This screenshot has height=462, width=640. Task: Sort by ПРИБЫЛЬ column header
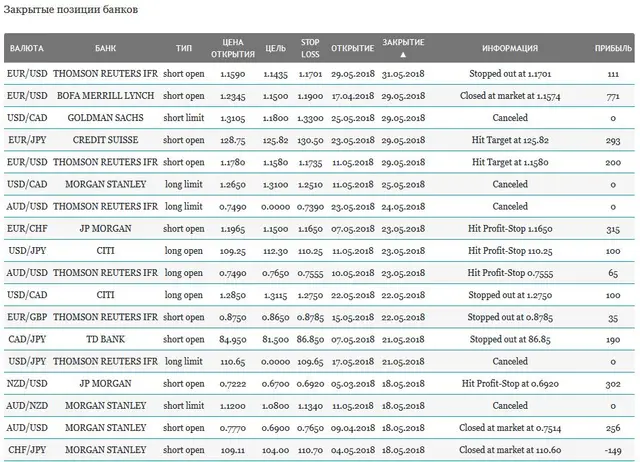tap(613, 48)
